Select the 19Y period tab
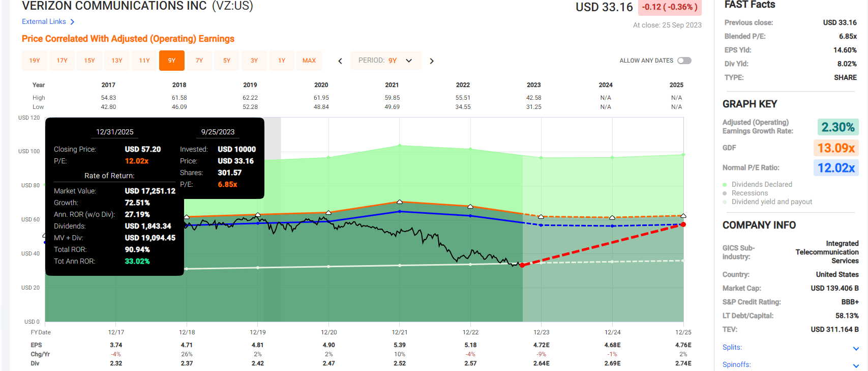 (35, 61)
